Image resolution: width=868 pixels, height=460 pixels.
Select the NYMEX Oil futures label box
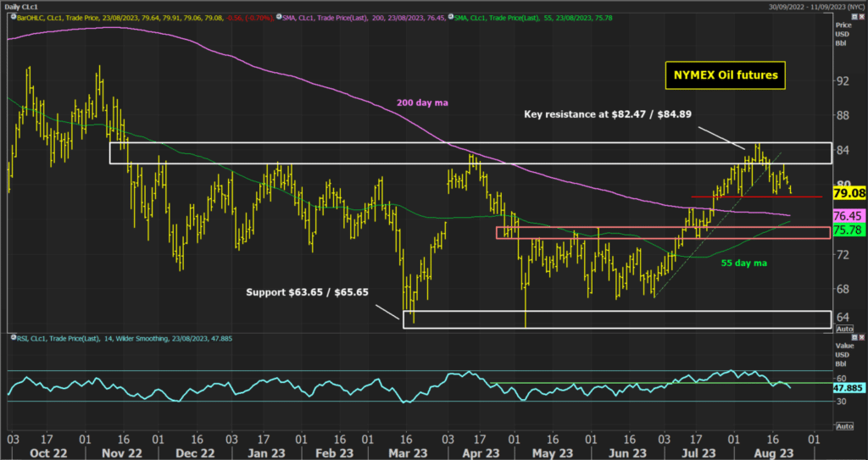[726, 75]
